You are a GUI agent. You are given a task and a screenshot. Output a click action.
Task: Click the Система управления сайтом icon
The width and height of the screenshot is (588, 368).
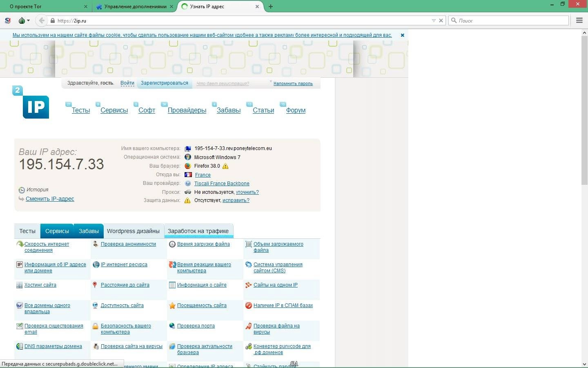(x=248, y=265)
